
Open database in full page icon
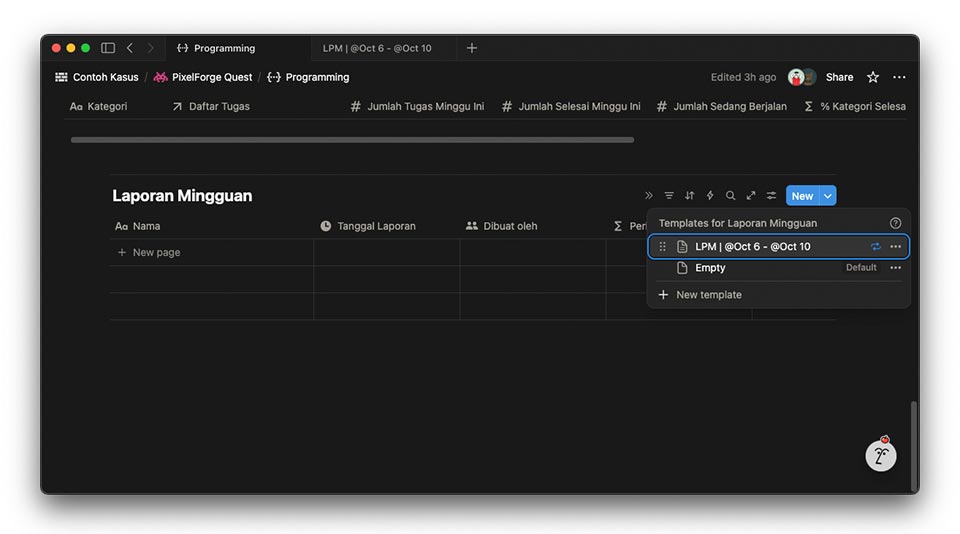(751, 196)
